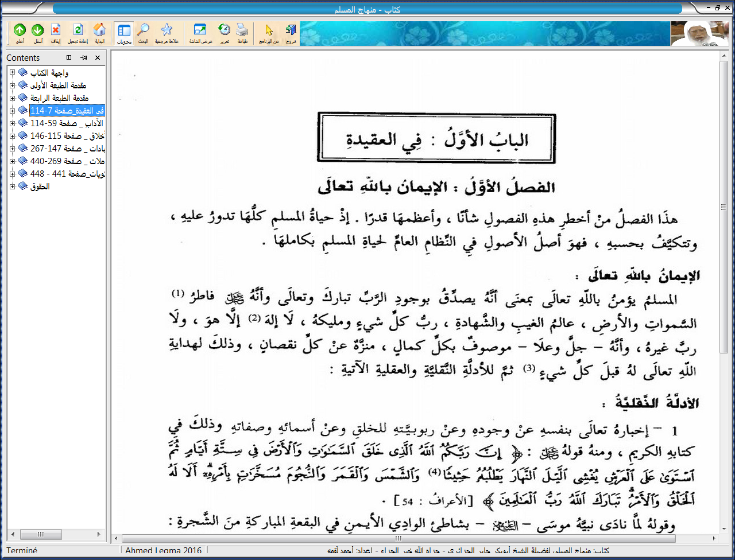
Task: Exit the application with the خروج icon
Action: coord(291,33)
